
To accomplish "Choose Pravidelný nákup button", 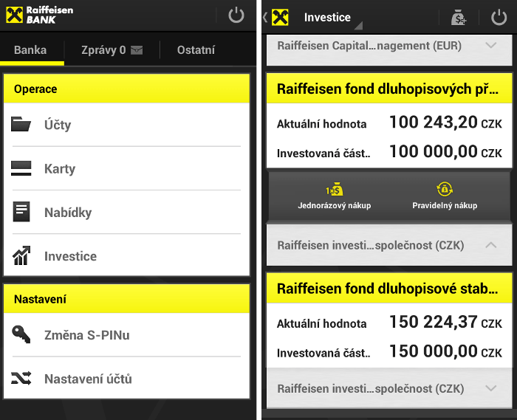I will 445,196.
